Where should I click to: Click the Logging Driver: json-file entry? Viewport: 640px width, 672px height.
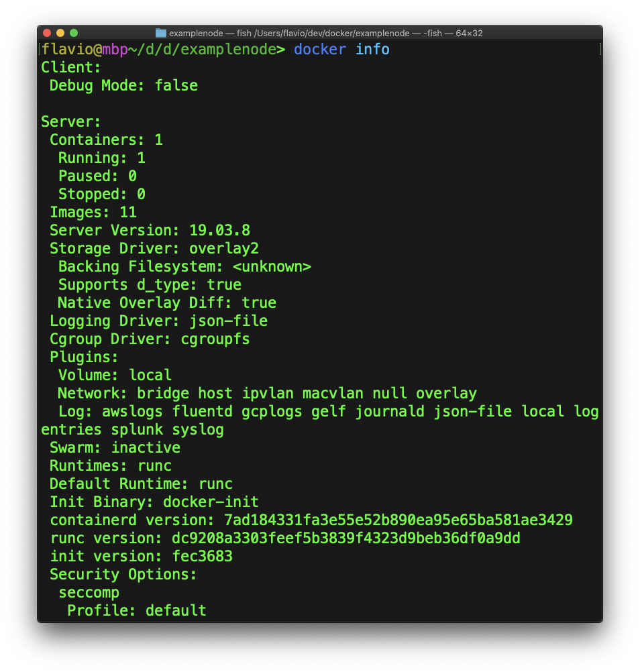(158, 321)
